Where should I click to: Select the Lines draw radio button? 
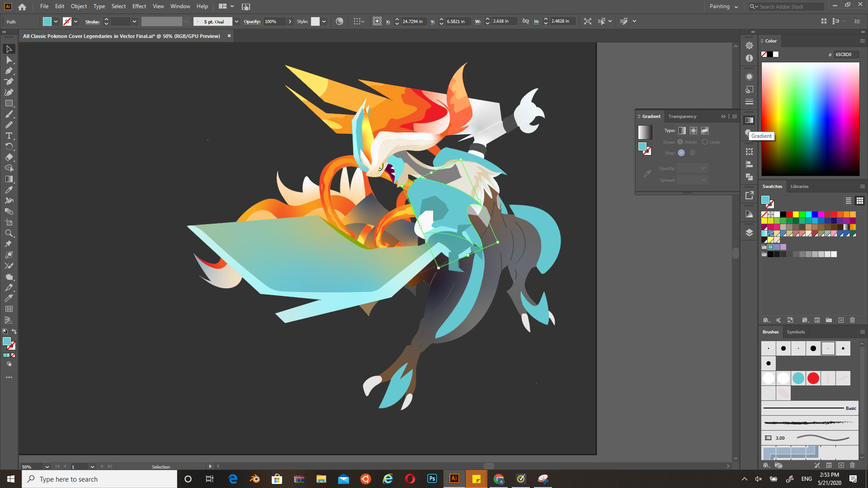click(x=705, y=142)
